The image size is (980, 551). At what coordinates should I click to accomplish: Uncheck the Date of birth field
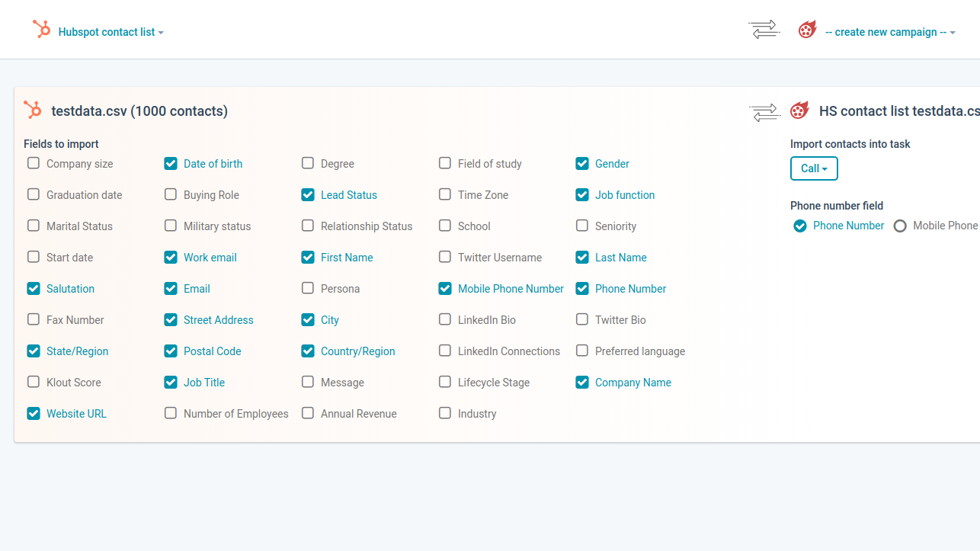(171, 163)
